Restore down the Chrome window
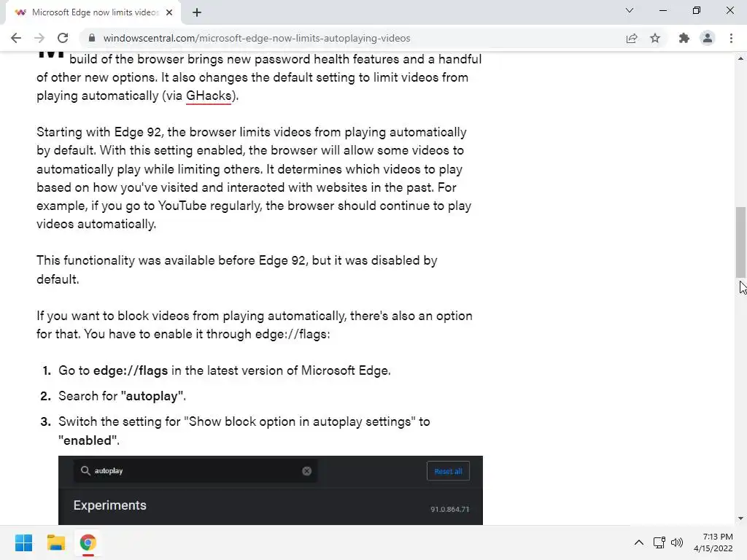 point(696,10)
